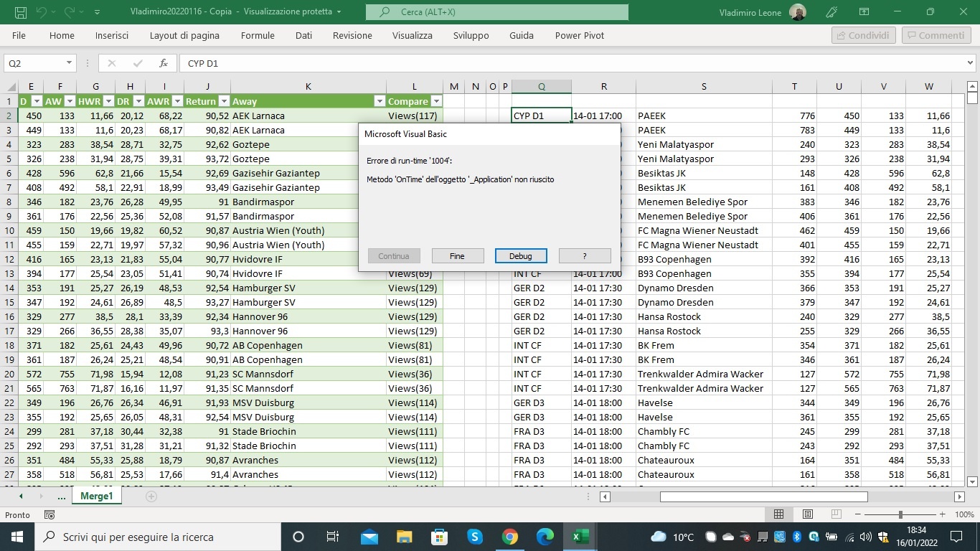This screenshot has height=551, width=980.
Task: Open the Visualizzazione protetta title dropdown
Action: click(339, 12)
